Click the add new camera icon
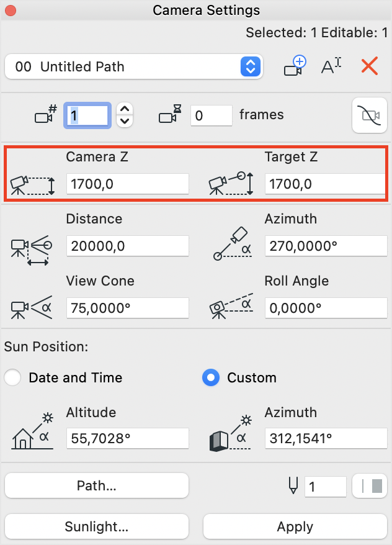Viewport: 392px width, 545px height. [x=295, y=66]
